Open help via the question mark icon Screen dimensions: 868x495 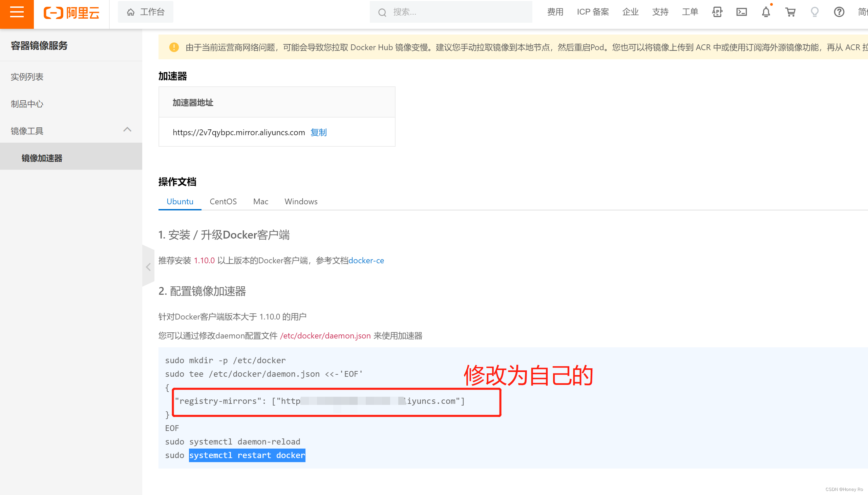click(839, 12)
